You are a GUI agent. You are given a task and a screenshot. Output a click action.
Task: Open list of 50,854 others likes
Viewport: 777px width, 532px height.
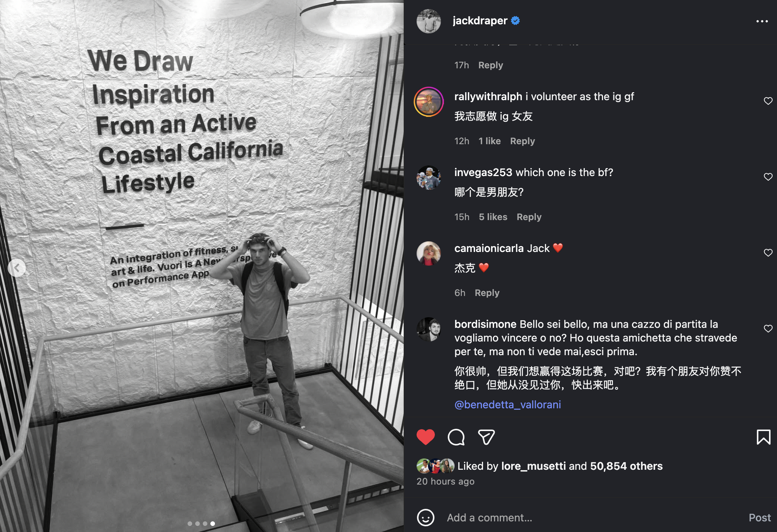626,466
